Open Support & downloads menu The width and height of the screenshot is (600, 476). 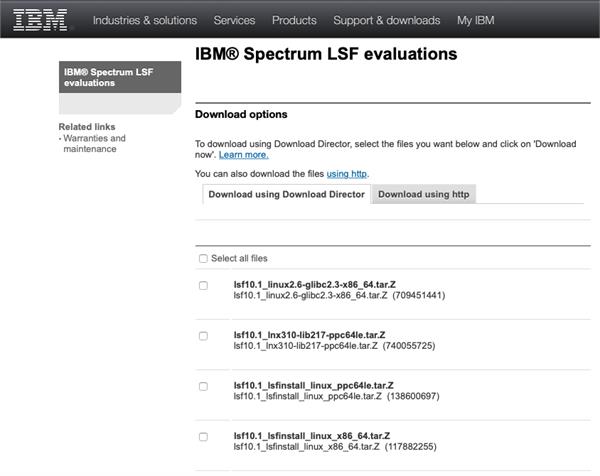pyautogui.click(x=386, y=20)
